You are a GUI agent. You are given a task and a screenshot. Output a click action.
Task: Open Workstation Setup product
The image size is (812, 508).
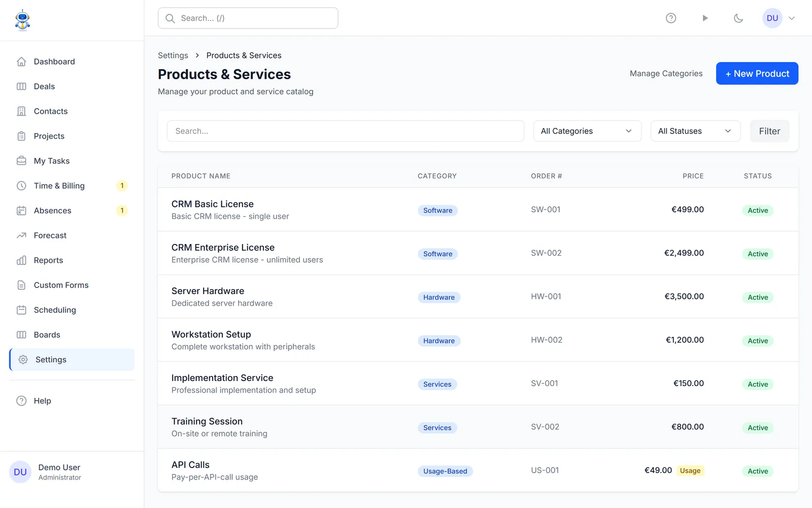(211, 334)
